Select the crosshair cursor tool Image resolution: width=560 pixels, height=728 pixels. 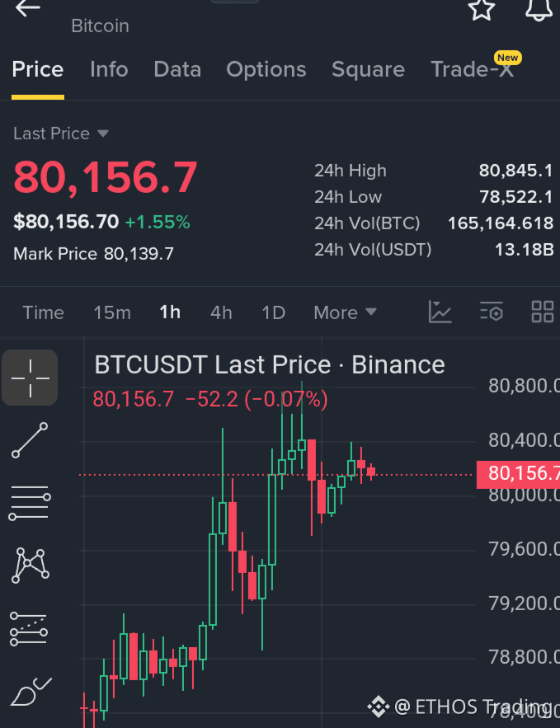click(30, 378)
